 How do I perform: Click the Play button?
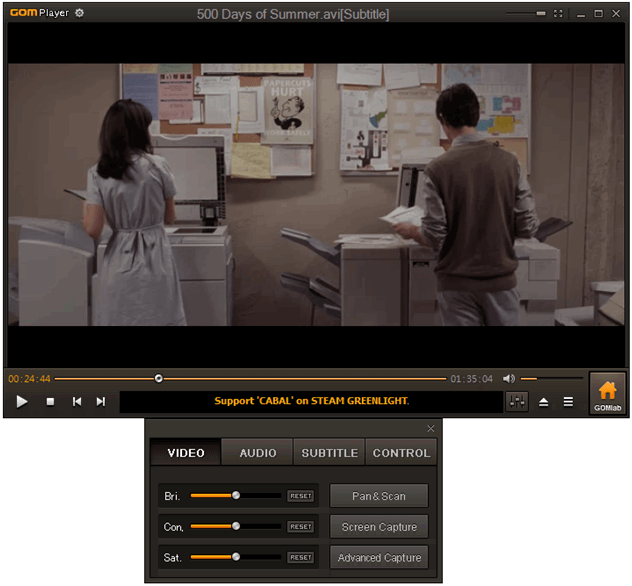coord(22,401)
